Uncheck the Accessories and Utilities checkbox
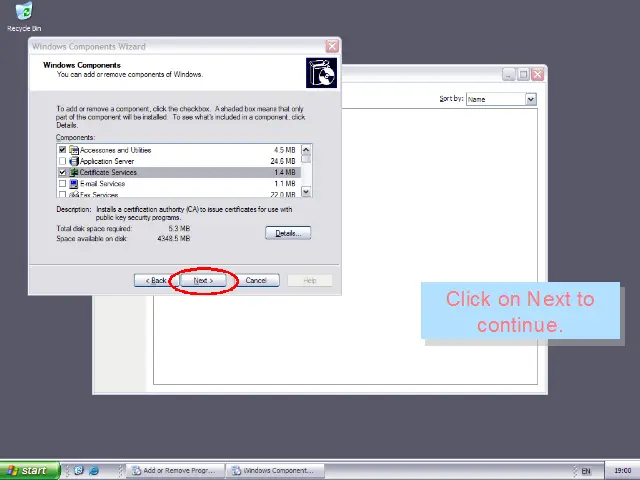The image size is (640, 480). pos(62,150)
